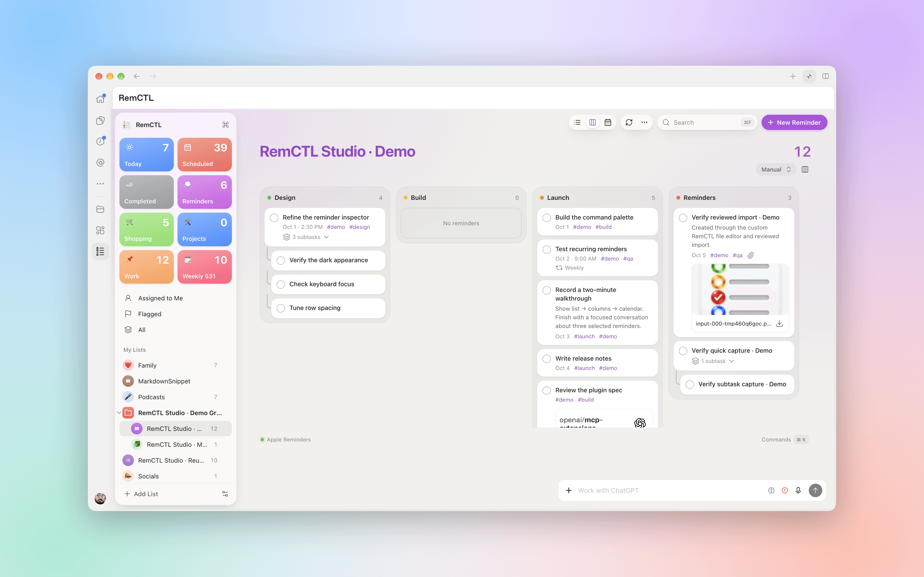Click the send arrow in ChatGPT bar
Screen dimensions: 924x577
815,490
